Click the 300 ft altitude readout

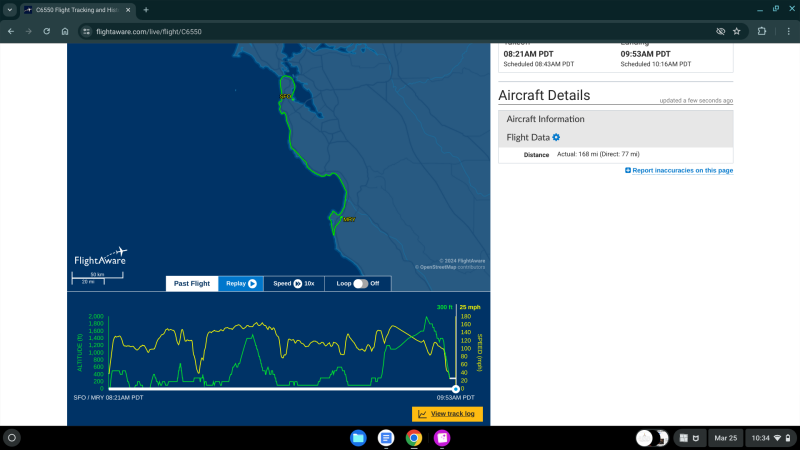[x=444, y=307]
